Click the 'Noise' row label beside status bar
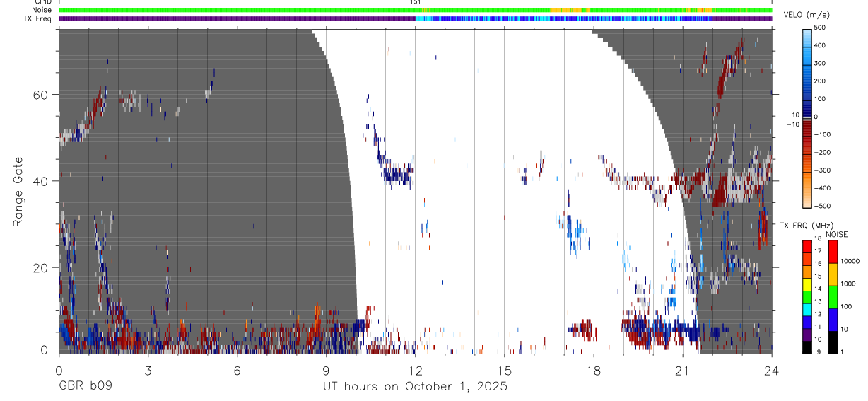This screenshot has width=868, height=401. click(41, 10)
